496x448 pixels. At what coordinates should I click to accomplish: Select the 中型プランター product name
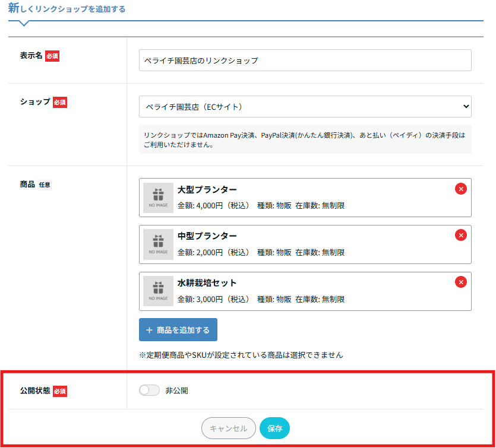tap(207, 236)
